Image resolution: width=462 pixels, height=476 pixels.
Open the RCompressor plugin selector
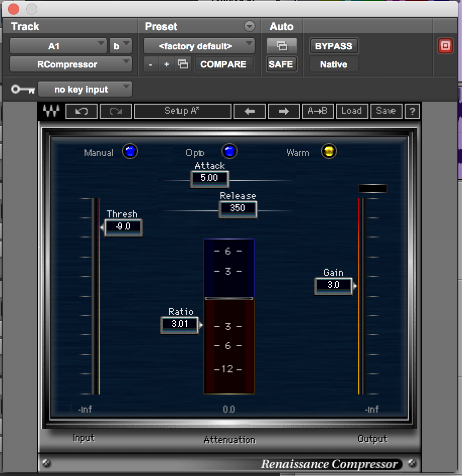pyautogui.click(x=71, y=64)
